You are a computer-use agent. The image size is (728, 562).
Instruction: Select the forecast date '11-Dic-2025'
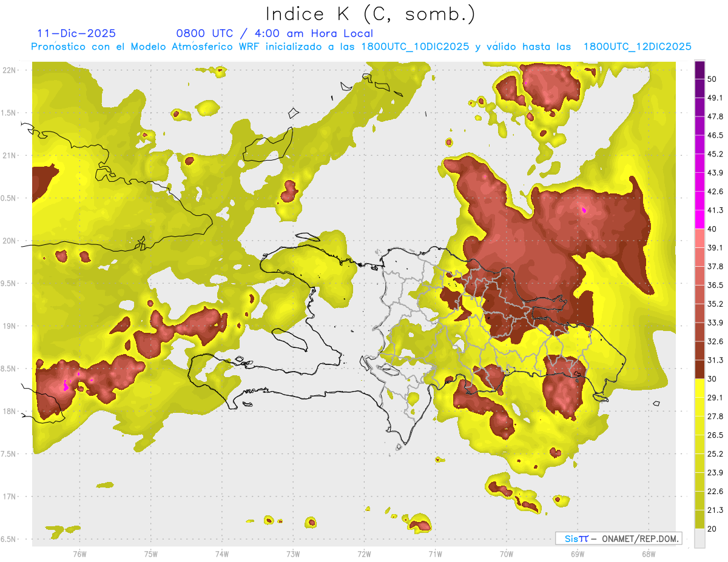[76, 33]
